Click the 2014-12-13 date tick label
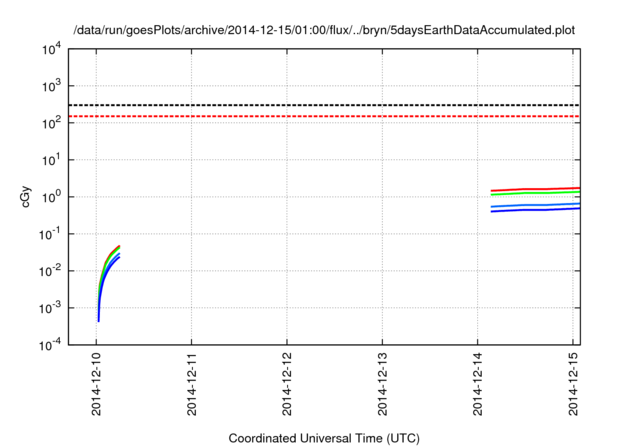 [382, 385]
